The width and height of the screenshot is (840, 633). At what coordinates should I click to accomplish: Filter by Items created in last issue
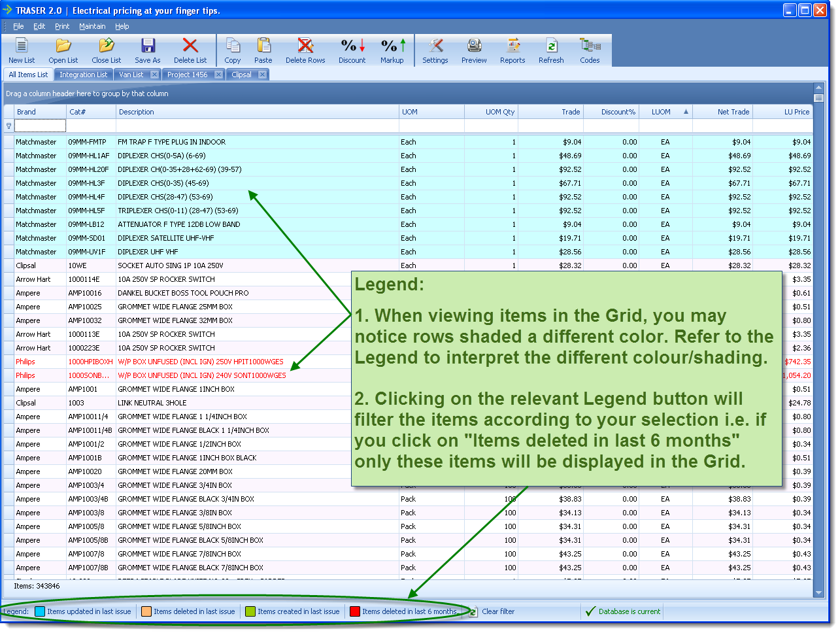(x=293, y=611)
